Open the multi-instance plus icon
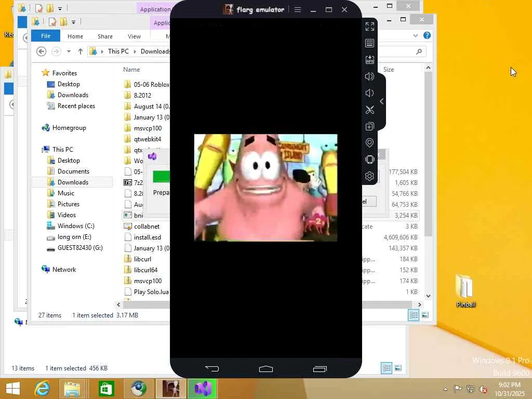Viewport: 532px width, 399px height. [x=369, y=126]
